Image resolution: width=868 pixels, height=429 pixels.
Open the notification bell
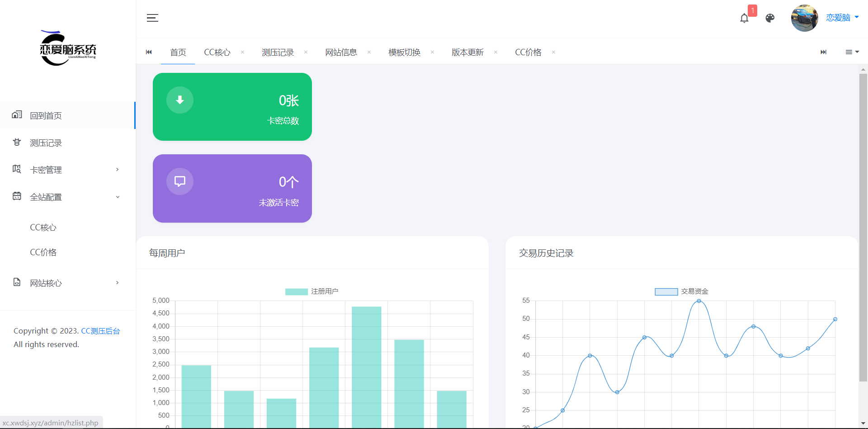click(744, 18)
